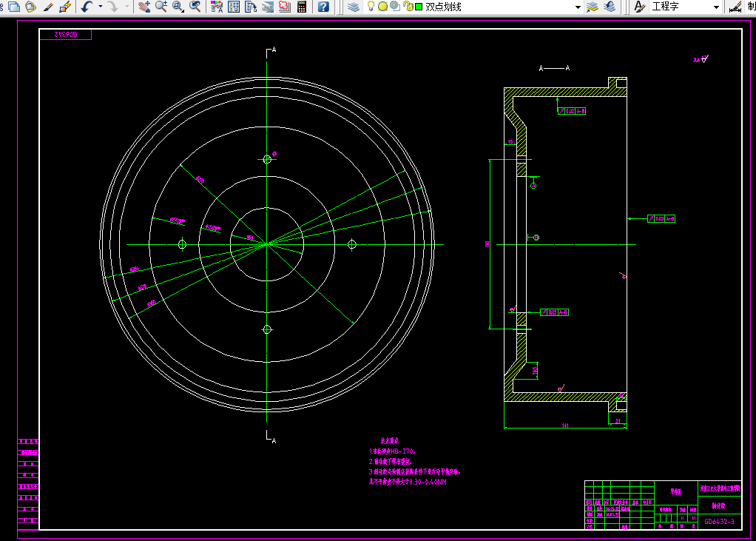Open the 工程字 text style dropdown

pos(716,7)
